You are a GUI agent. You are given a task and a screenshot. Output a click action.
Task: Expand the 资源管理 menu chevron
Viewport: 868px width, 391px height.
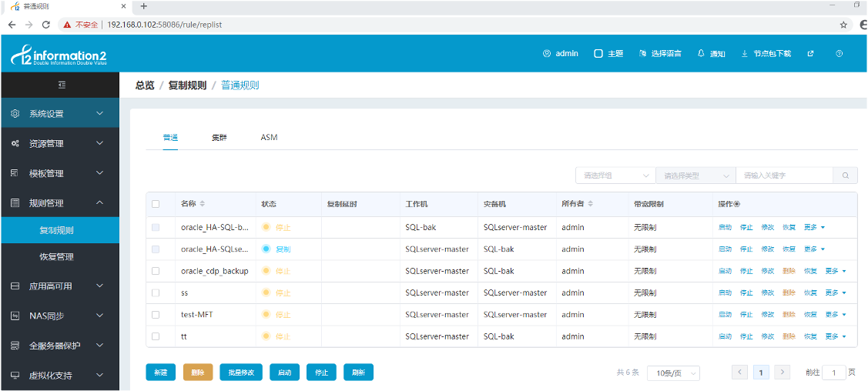coord(99,143)
